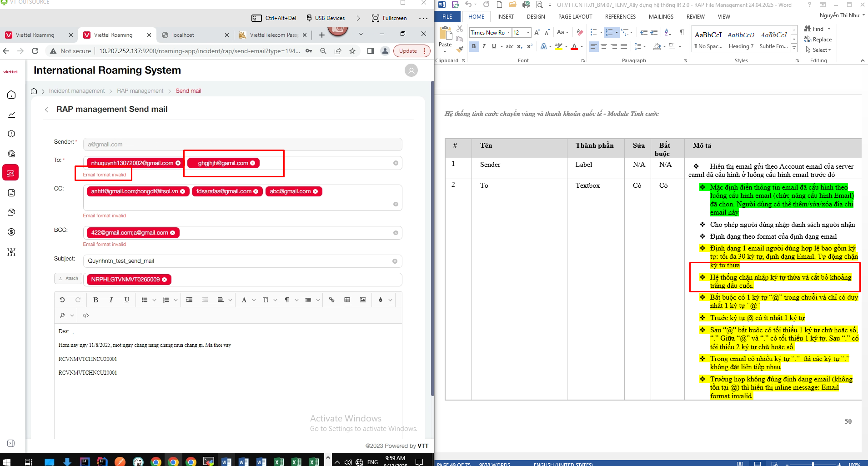Toggle Bold in Word's Font group
This screenshot has height=466, width=868.
point(474,46)
